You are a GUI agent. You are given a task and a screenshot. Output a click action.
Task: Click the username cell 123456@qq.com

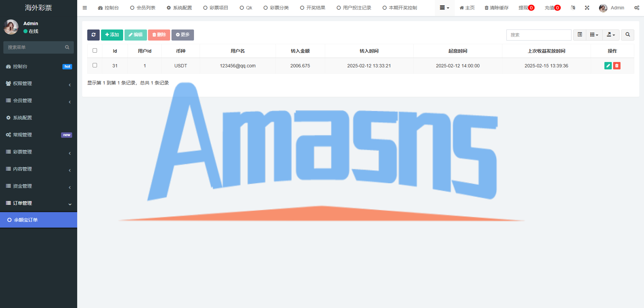click(238, 66)
